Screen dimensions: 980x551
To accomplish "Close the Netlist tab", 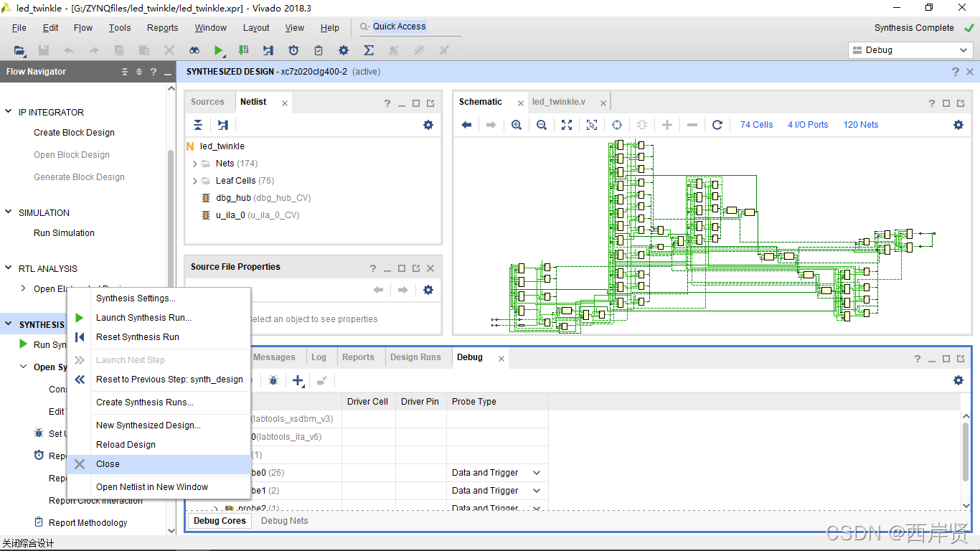I will 285,103.
